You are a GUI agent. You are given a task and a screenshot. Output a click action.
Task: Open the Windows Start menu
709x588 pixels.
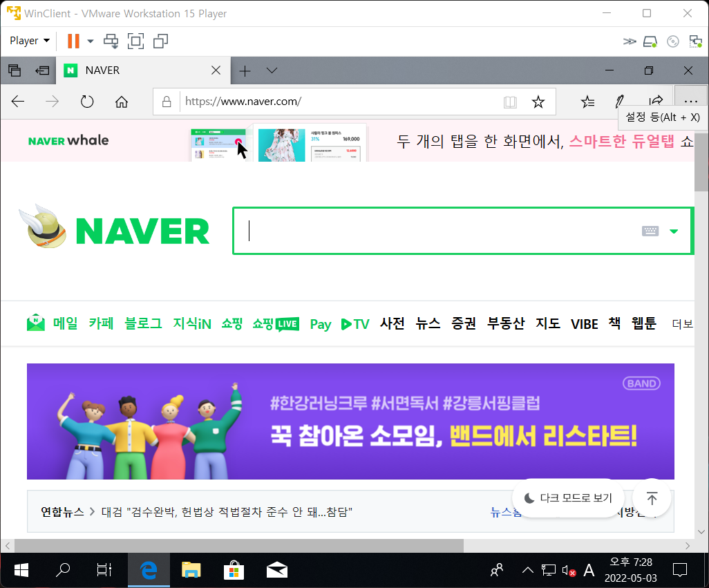(x=21, y=570)
